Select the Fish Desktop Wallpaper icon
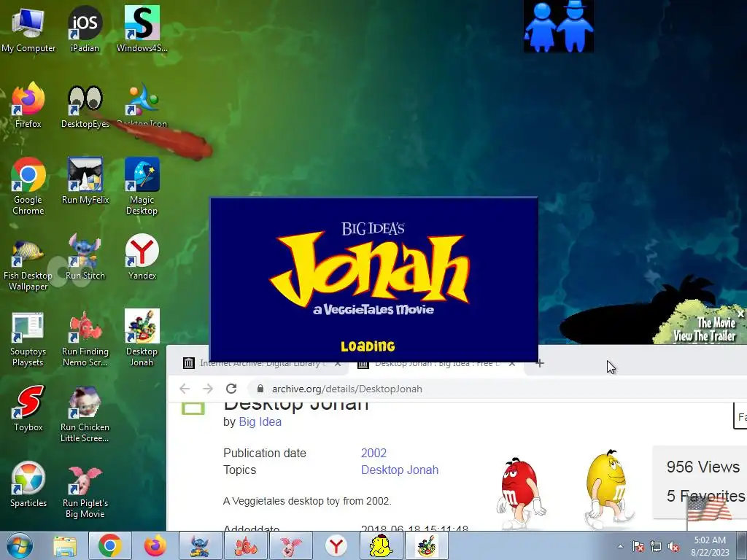Screen dimensions: 747x560 point(28,262)
